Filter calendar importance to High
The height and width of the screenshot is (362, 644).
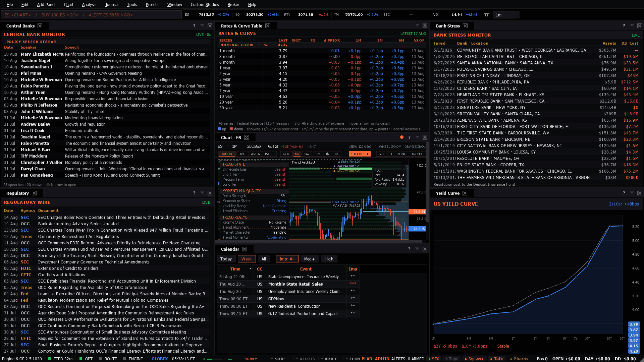329,259
